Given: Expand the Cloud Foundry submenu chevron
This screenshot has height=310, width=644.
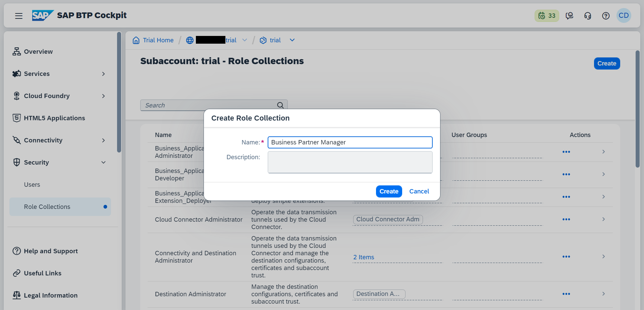Looking at the screenshot, I should pos(103,96).
